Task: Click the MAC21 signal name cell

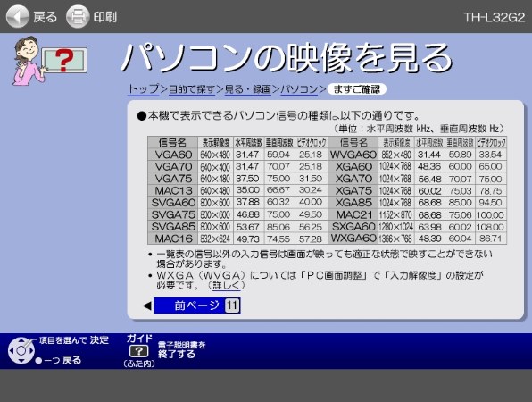Action: coord(353,214)
